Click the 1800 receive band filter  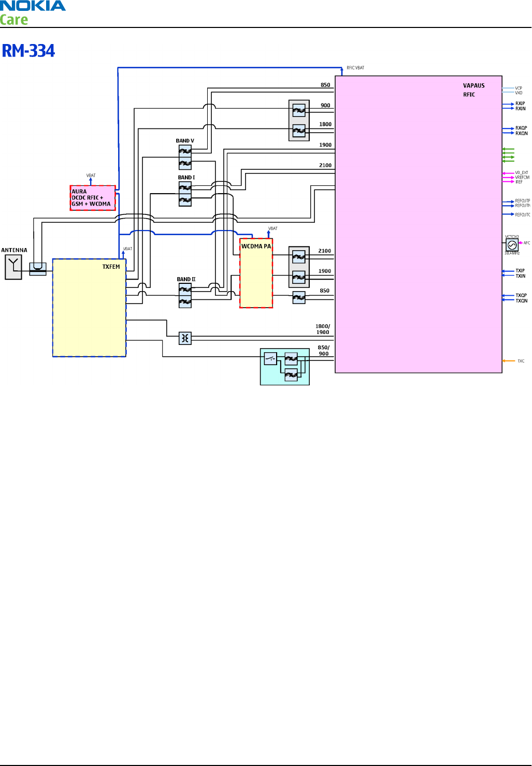click(299, 131)
